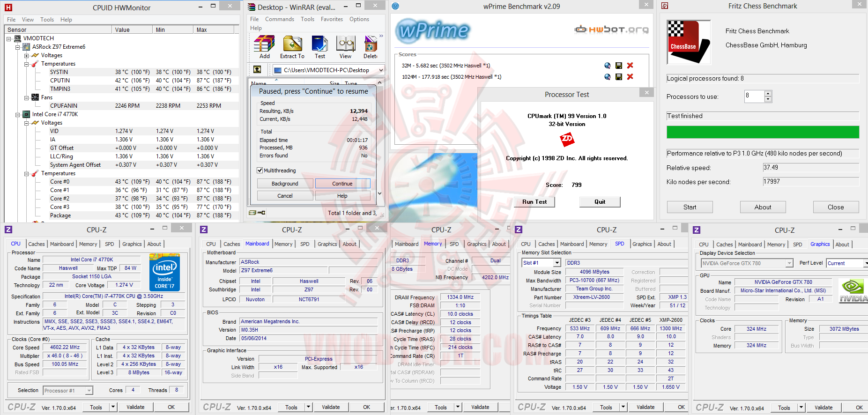Switch to Caches tab in CPU-Z CPU window

pos(37,244)
